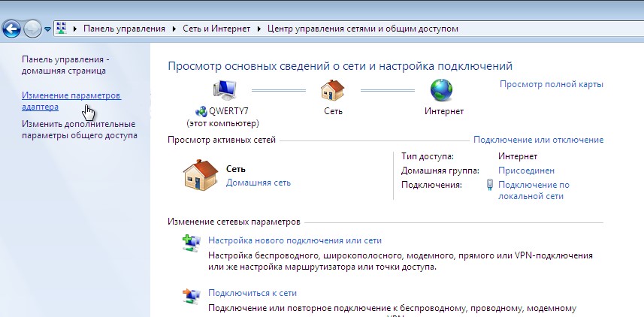This screenshot has height=317, width=644.
Task: Click the Forward navigation arrow button
Action: pos(32,29)
